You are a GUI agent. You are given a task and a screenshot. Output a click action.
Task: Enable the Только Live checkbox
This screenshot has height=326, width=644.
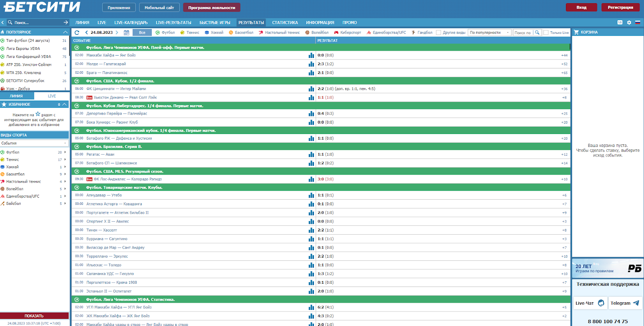click(546, 33)
